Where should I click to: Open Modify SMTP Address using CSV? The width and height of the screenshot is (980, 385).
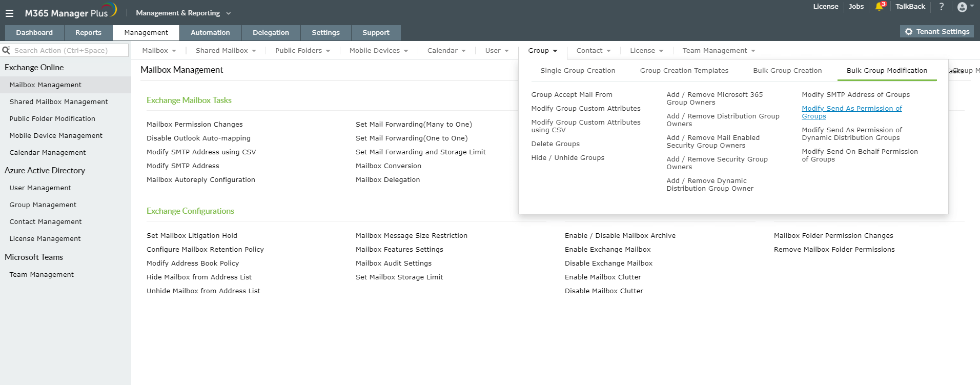coord(201,152)
